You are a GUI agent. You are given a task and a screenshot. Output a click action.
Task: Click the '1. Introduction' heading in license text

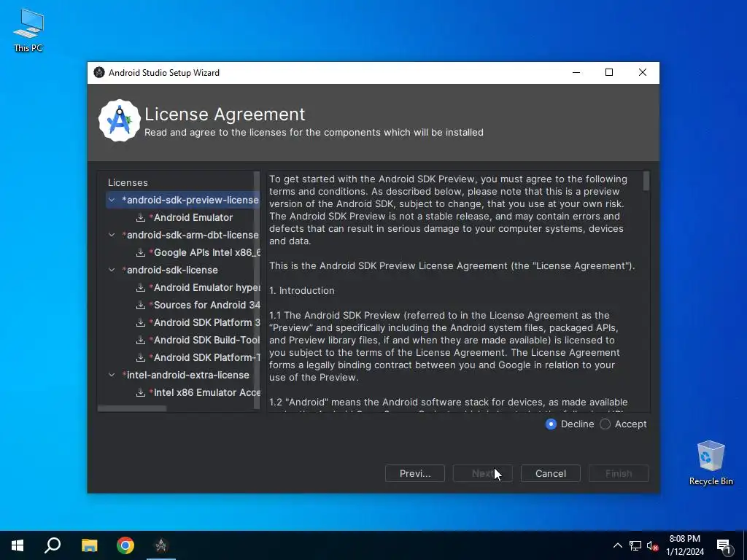coord(301,290)
